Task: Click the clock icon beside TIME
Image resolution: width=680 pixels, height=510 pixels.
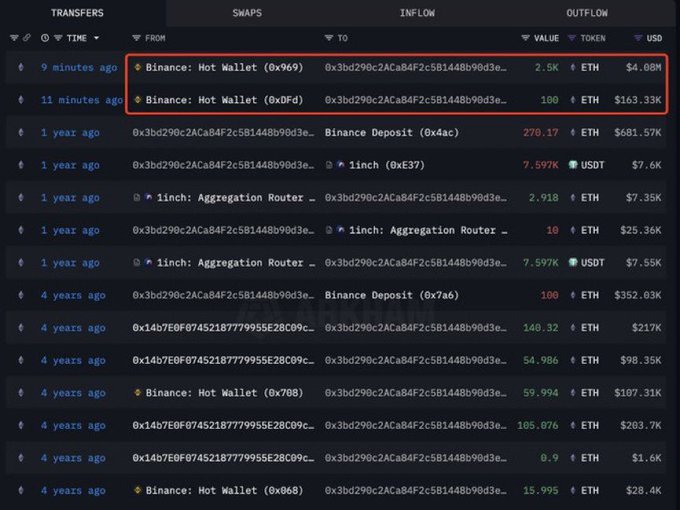Action: tap(45, 38)
